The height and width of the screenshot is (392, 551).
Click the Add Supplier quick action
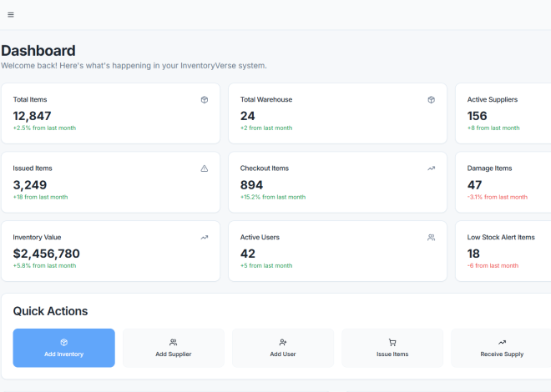click(x=174, y=348)
